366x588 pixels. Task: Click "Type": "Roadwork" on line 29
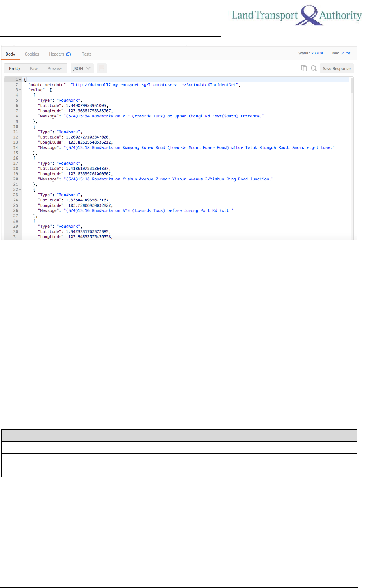click(x=60, y=227)
